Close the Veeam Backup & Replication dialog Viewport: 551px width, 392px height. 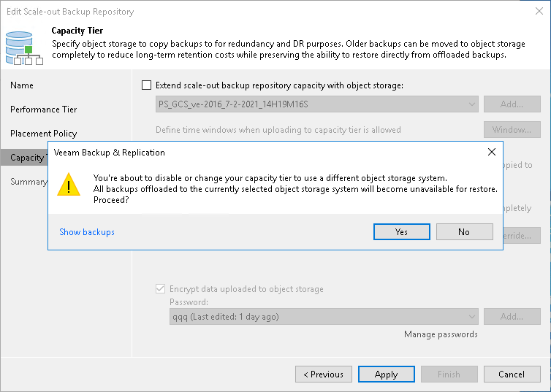coord(492,153)
